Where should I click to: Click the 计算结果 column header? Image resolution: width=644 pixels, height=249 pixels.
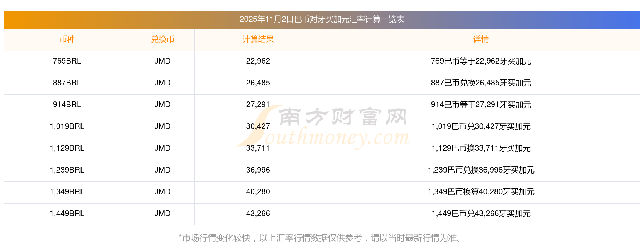coord(258,40)
